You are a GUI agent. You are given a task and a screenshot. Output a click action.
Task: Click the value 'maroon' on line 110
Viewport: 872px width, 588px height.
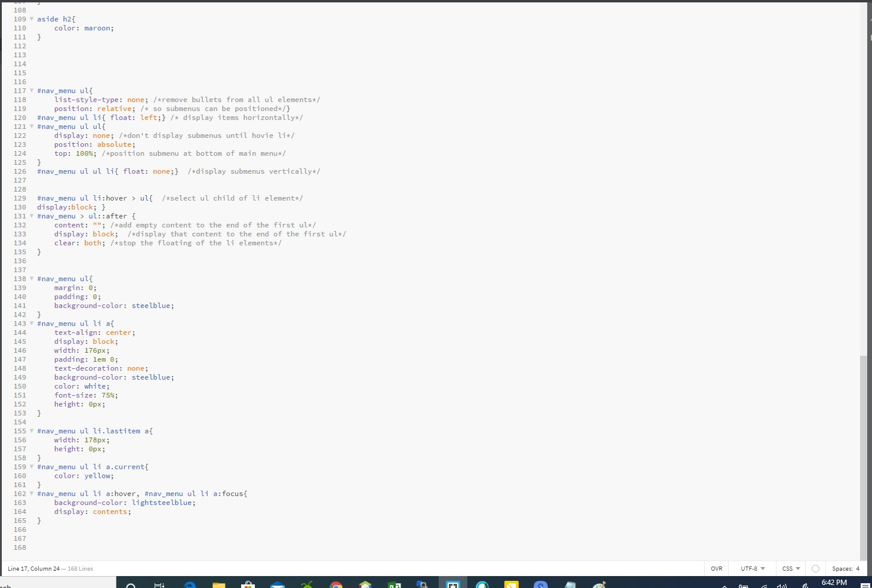pos(97,28)
